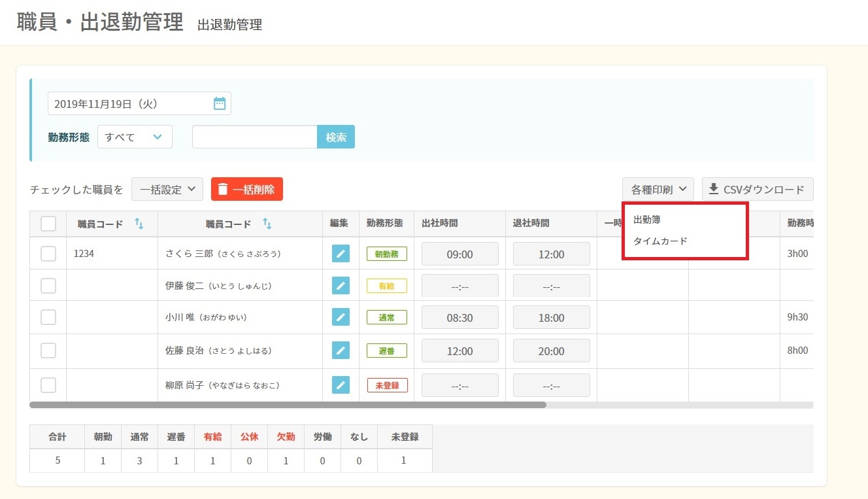
Task: Click edit pencil for 柳原 尚子
Action: (x=341, y=385)
